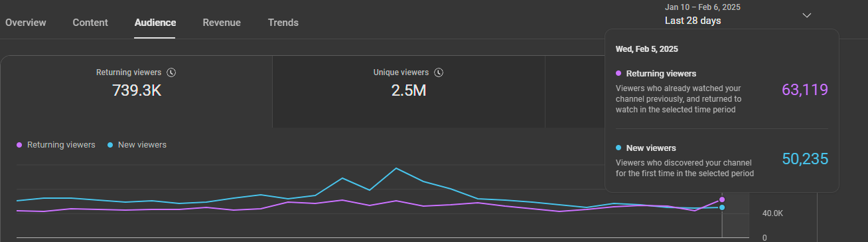Click the blue New viewers legend dot
The height and width of the screenshot is (242, 868).
click(109, 145)
